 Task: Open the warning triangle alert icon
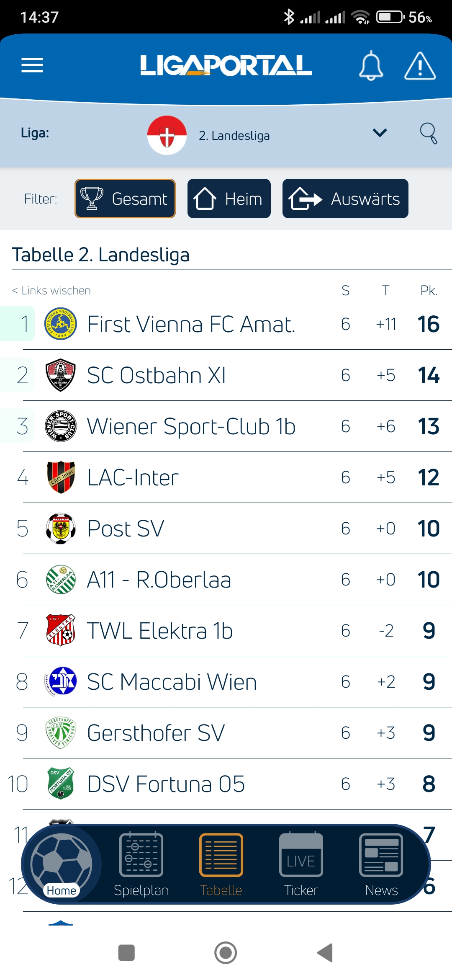click(x=420, y=66)
